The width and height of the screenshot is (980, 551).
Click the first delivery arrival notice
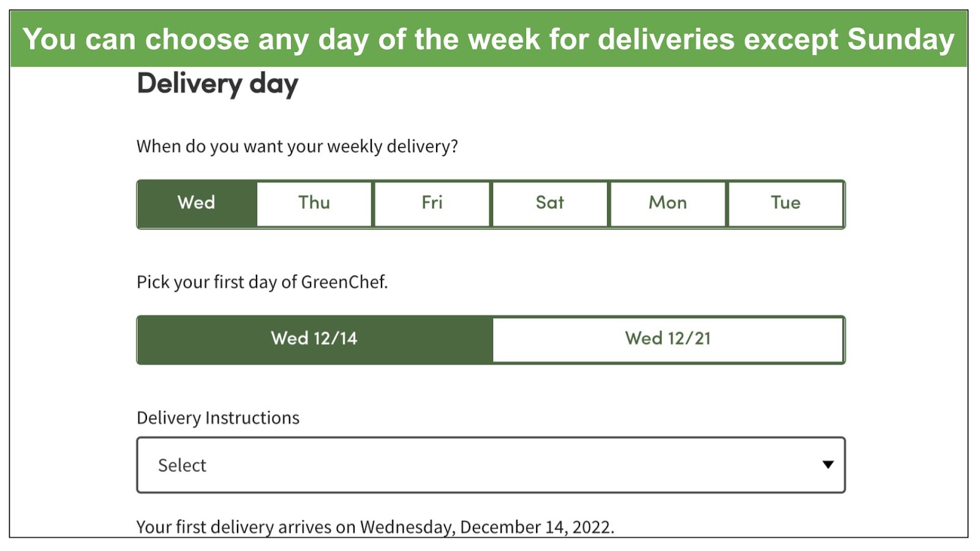click(x=375, y=527)
